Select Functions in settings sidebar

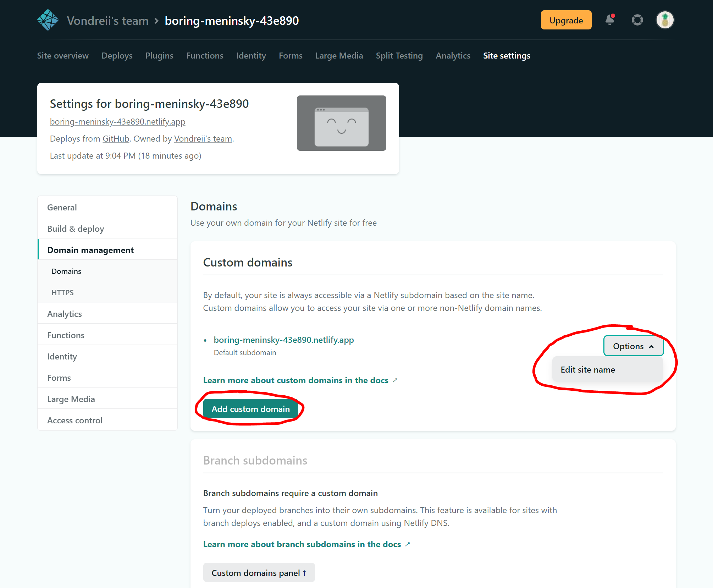[107, 335]
